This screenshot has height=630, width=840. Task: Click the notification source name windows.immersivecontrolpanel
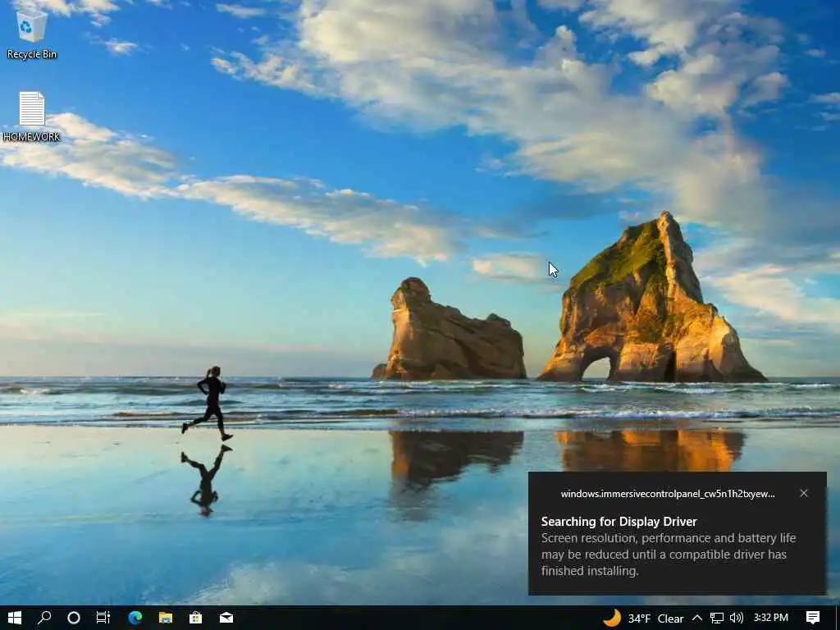(668, 494)
